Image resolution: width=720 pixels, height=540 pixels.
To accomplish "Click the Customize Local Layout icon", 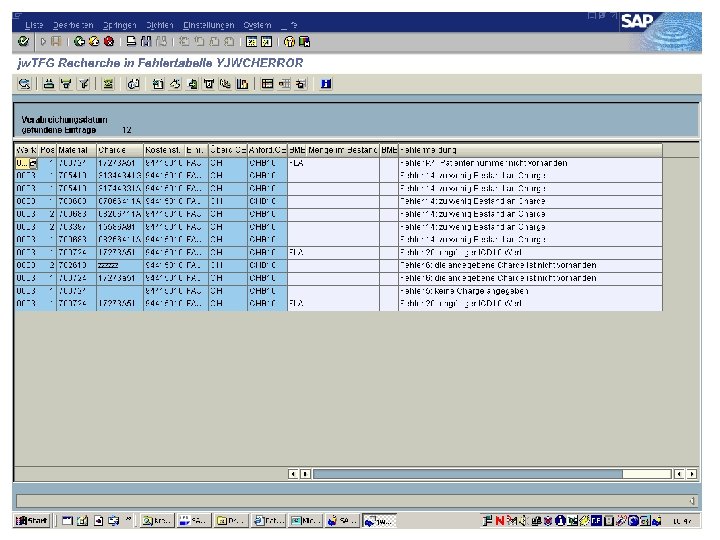I will click(x=304, y=42).
